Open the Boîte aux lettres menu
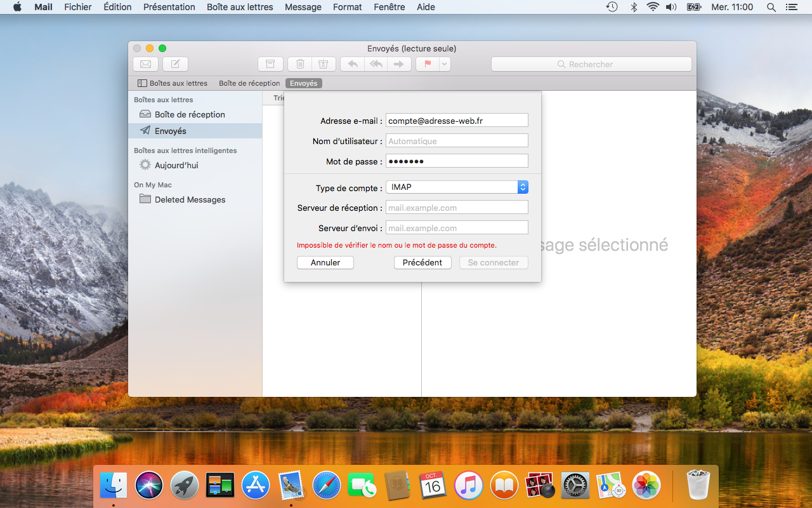812x508 pixels. click(240, 7)
